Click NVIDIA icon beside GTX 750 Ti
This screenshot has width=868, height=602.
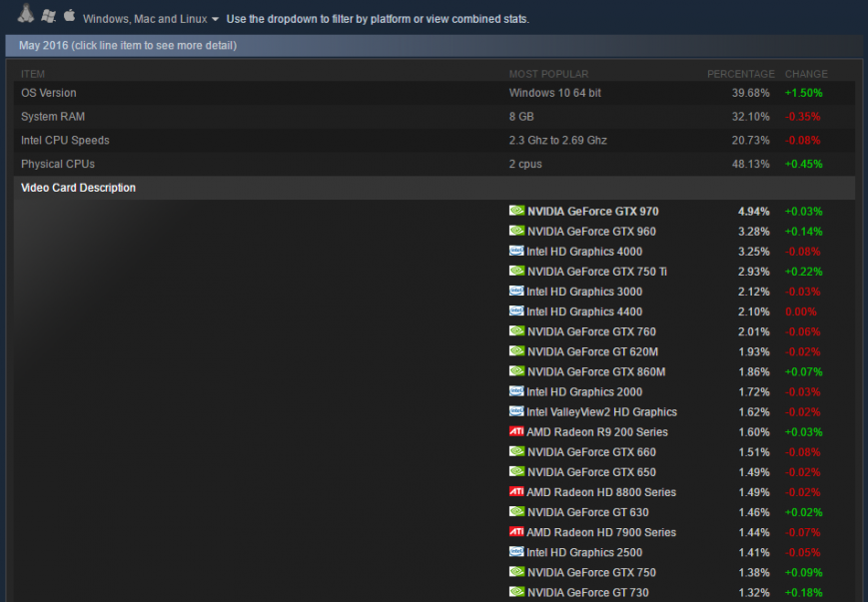[516, 271]
